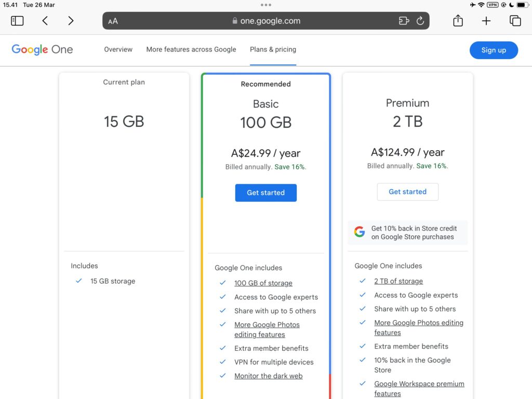
Task: Click the Google G Store credit icon
Action: 360,232
